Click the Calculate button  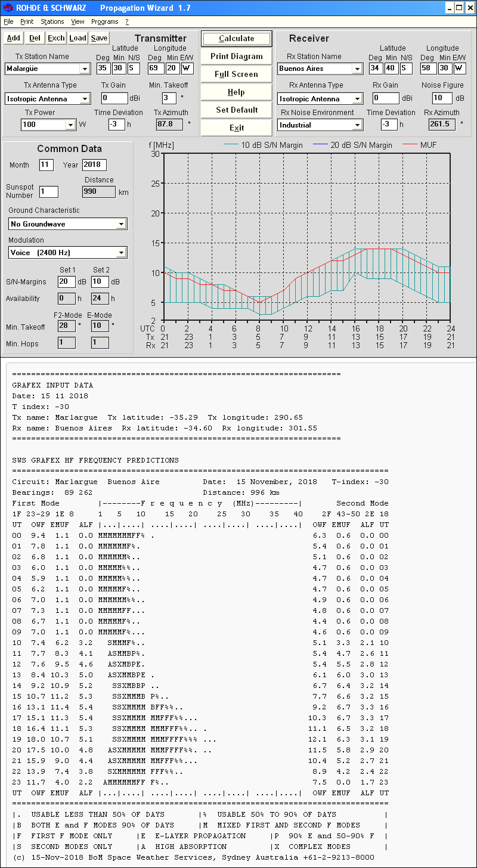click(236, 38)
